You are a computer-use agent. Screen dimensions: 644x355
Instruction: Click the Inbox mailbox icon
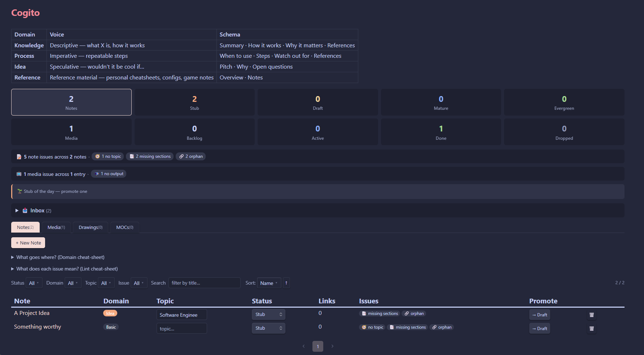pyautogui.click(x=25, y=211)
